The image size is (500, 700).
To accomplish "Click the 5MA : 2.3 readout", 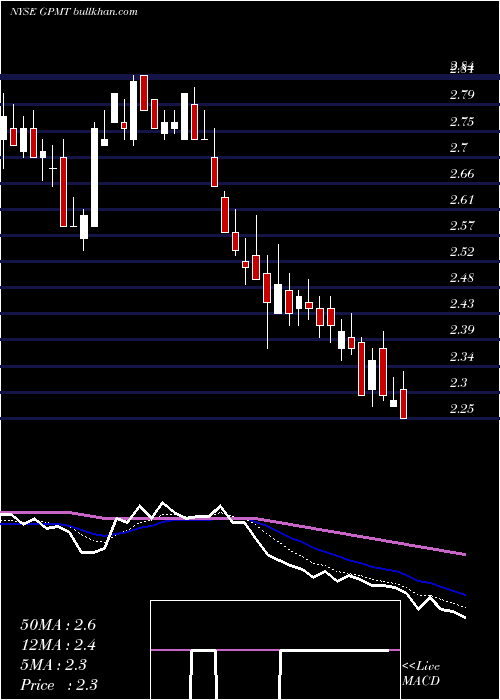I will 54,665.
